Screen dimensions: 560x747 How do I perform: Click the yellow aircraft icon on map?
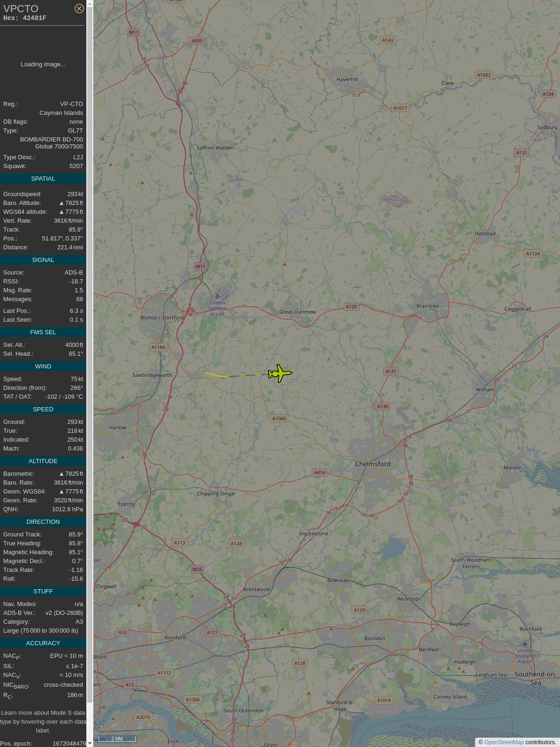pos(280,373)
